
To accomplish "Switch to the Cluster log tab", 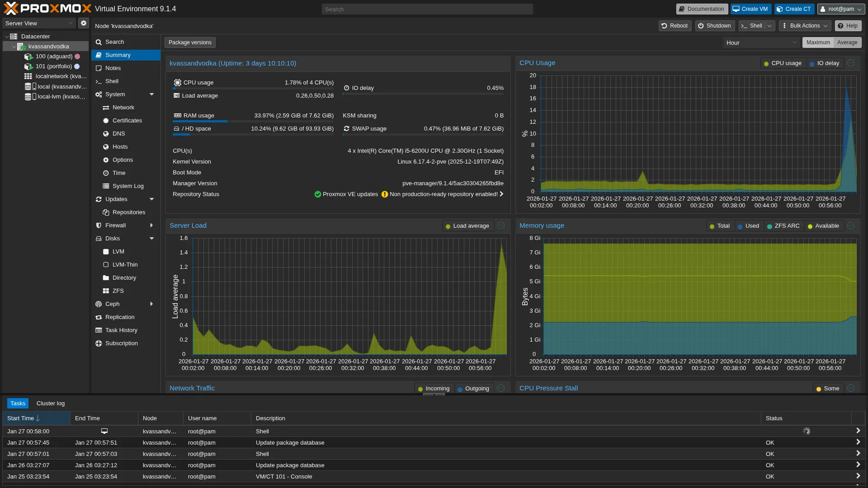I will pyautogui.click(x=51, y=404).
